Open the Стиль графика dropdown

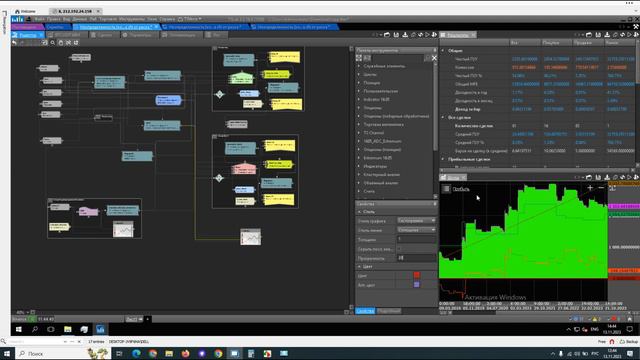pos(416,220)
